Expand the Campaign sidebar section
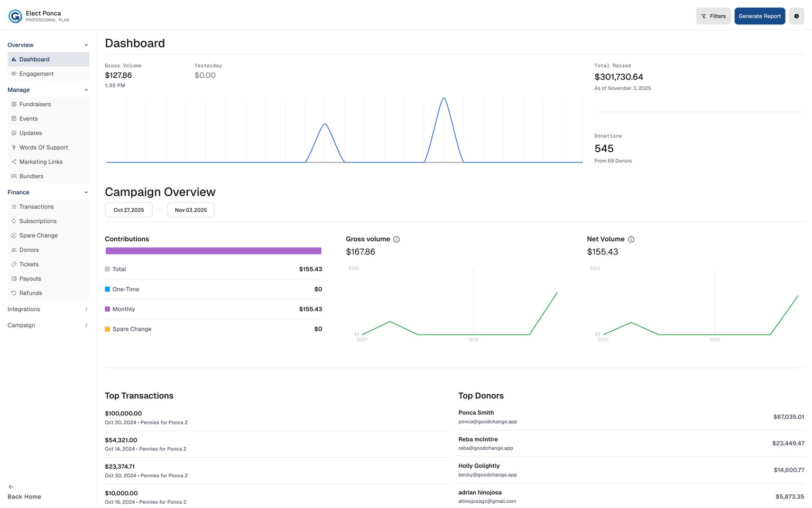Viewport: 812px width, 508px height. (x=86, y=325)
